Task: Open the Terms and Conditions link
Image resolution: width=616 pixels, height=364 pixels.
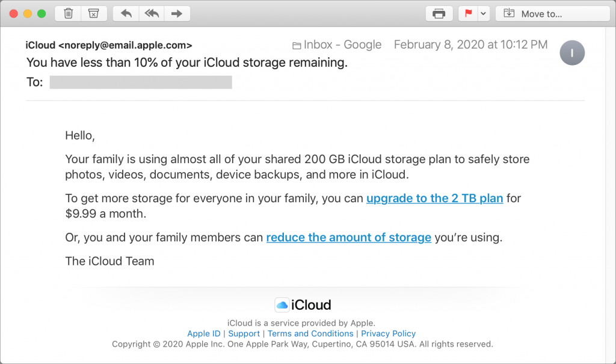Action: [x=310, y=333]
